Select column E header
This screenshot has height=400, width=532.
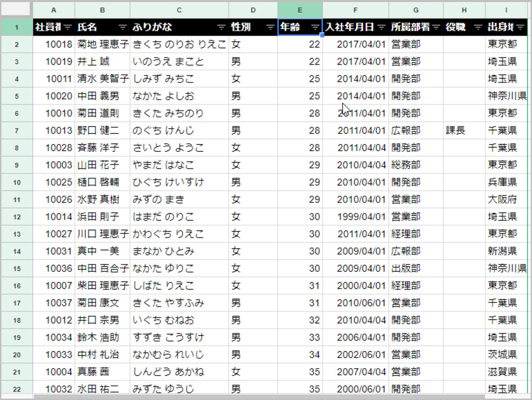click(300, 10)
